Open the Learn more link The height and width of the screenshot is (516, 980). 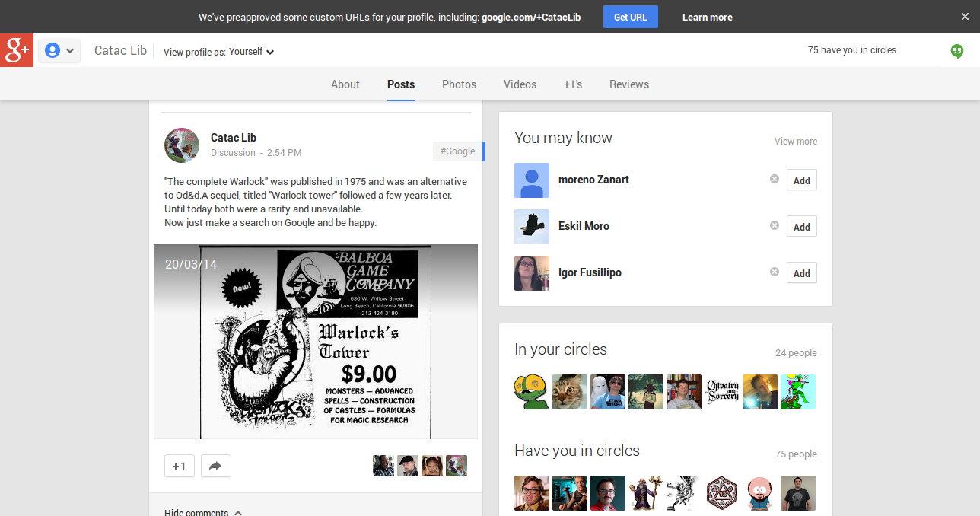[708, 17]
